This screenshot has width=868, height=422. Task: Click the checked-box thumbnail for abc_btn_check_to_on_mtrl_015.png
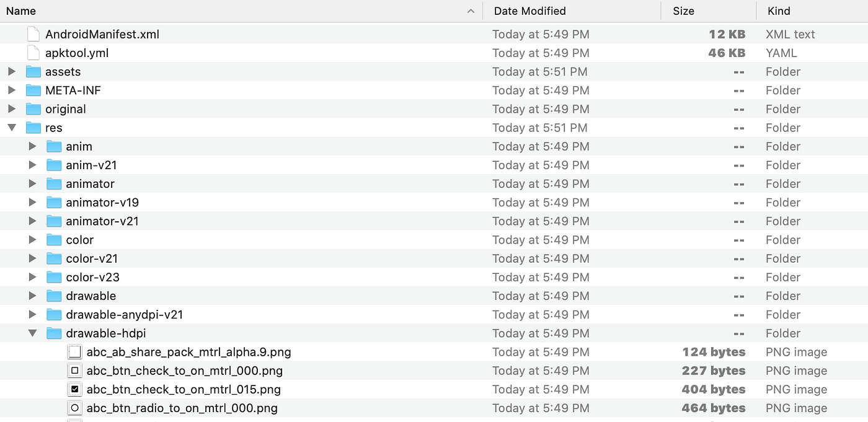(74, 389)
